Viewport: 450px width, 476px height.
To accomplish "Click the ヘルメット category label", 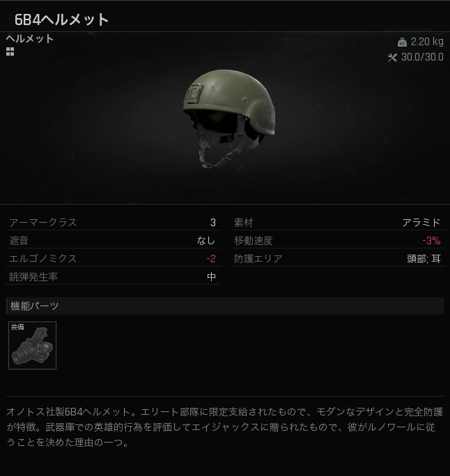I will [x=30, y=38].
